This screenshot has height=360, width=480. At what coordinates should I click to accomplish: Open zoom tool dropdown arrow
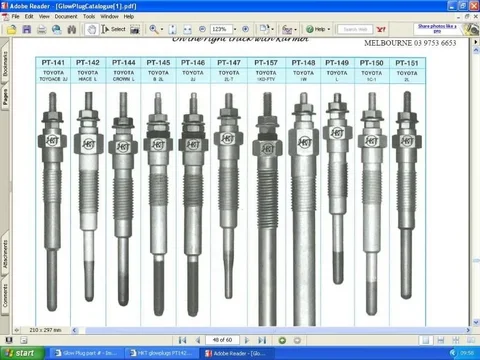click(x=162, y=30)
